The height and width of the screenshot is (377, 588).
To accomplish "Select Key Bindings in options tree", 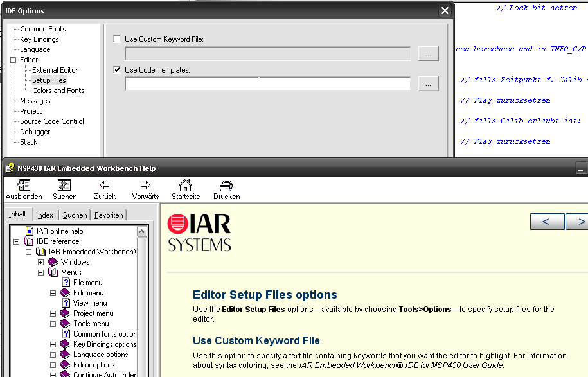I will [x=39, y=39].
